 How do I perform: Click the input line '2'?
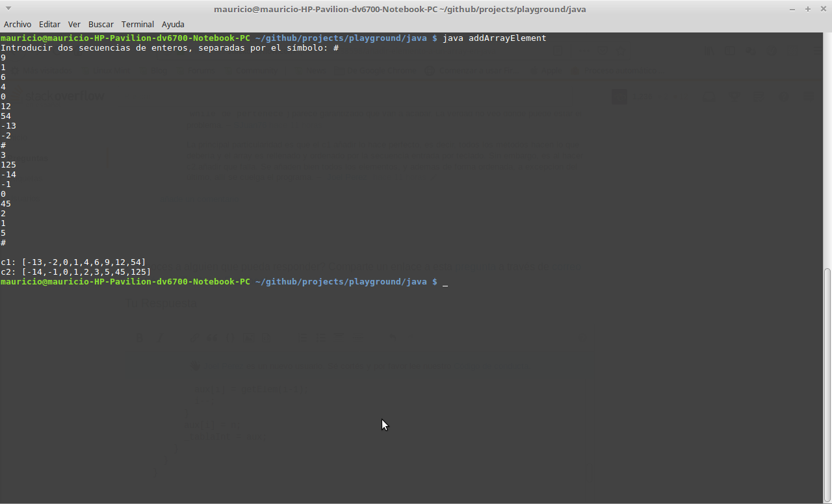pos(3,214)
